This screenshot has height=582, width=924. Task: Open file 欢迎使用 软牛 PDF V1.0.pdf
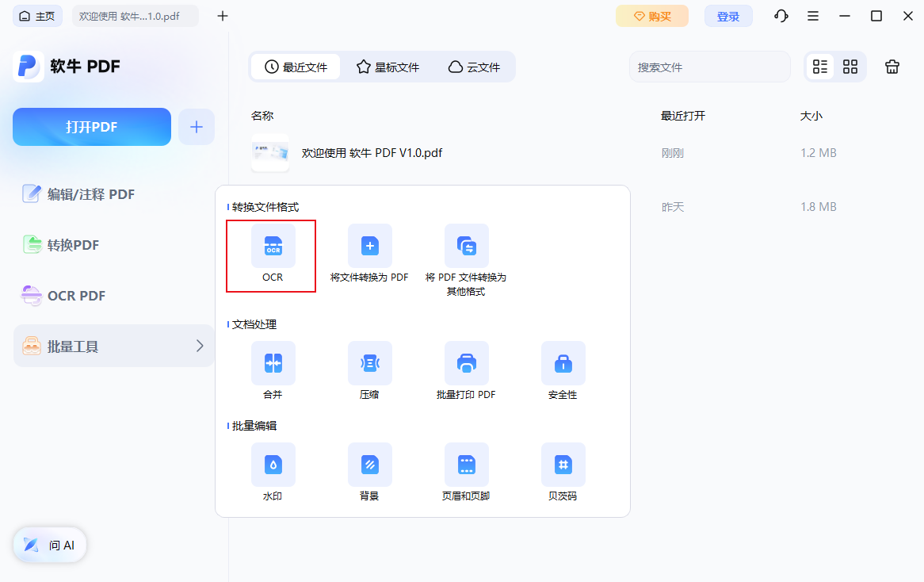[372, 153]
